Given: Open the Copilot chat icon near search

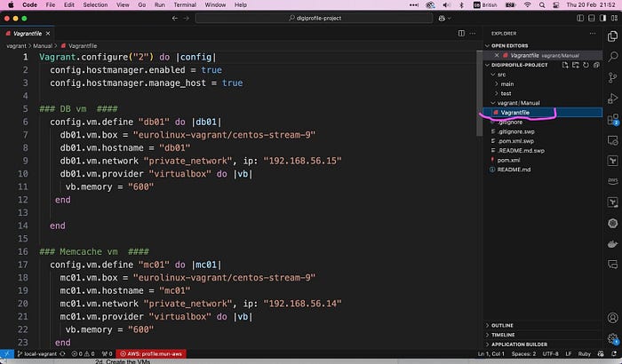Looking at the screenshot, I should pos(442,19).
